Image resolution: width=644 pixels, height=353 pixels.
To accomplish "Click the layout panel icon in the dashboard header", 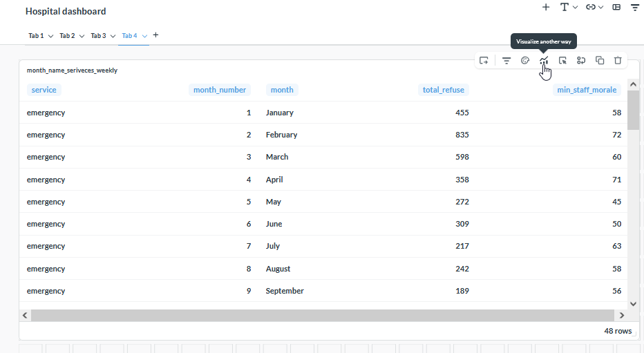I will tap(616, 7).
